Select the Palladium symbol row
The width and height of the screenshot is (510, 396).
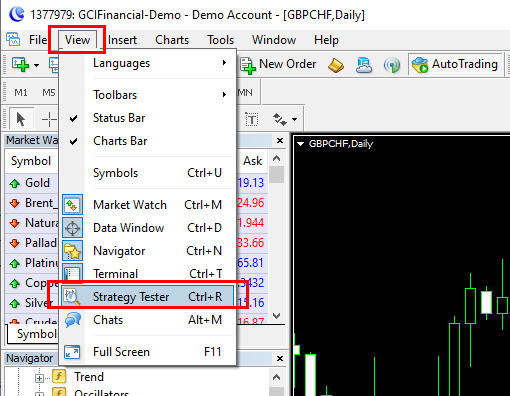(x=32, y=243)
